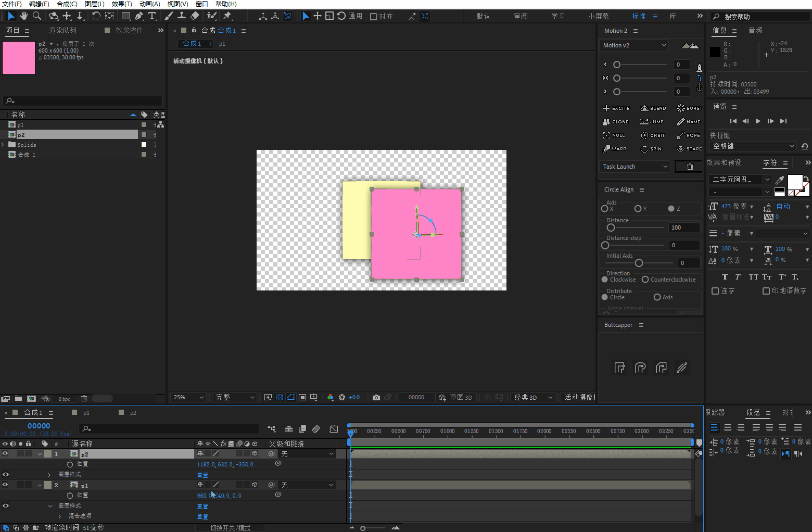
Task: Select the X axis radio button
Action: [x=605, y=209]
